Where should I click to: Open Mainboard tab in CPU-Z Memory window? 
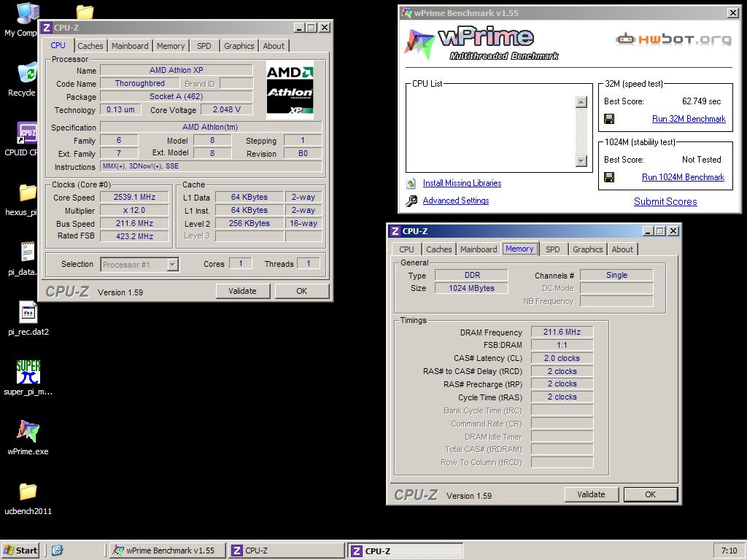point(479,249)
